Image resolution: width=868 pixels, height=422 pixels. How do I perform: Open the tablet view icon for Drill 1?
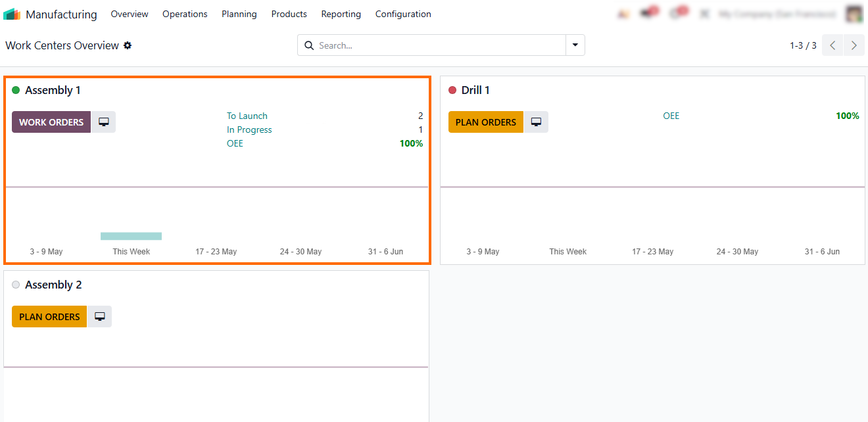(536, 122)
